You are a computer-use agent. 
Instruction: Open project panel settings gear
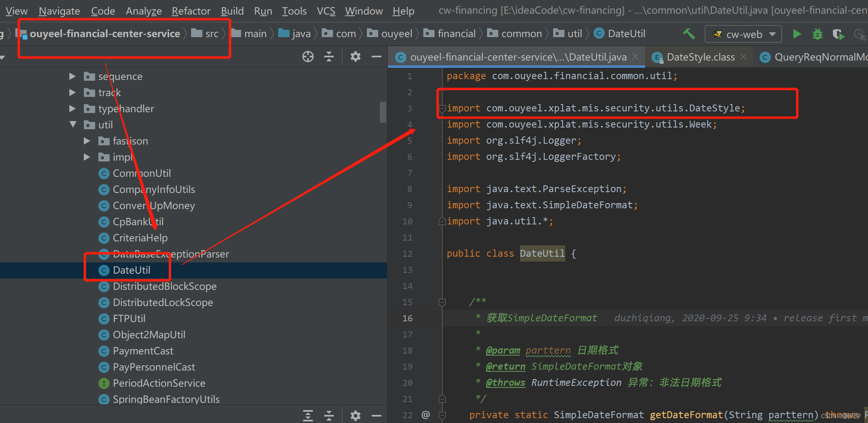pos(355,57)
